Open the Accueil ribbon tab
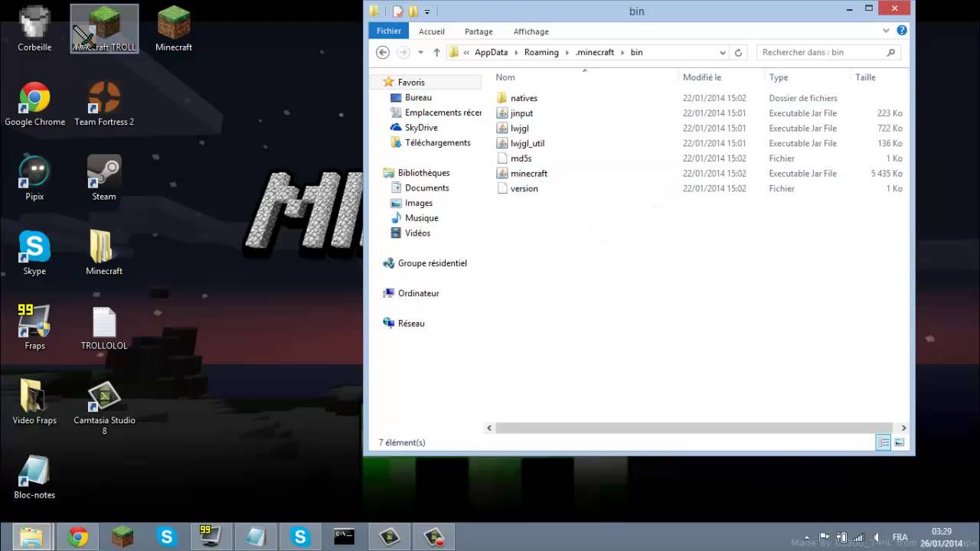The width and height of the screenshot is (980, 551). (431, 31)
